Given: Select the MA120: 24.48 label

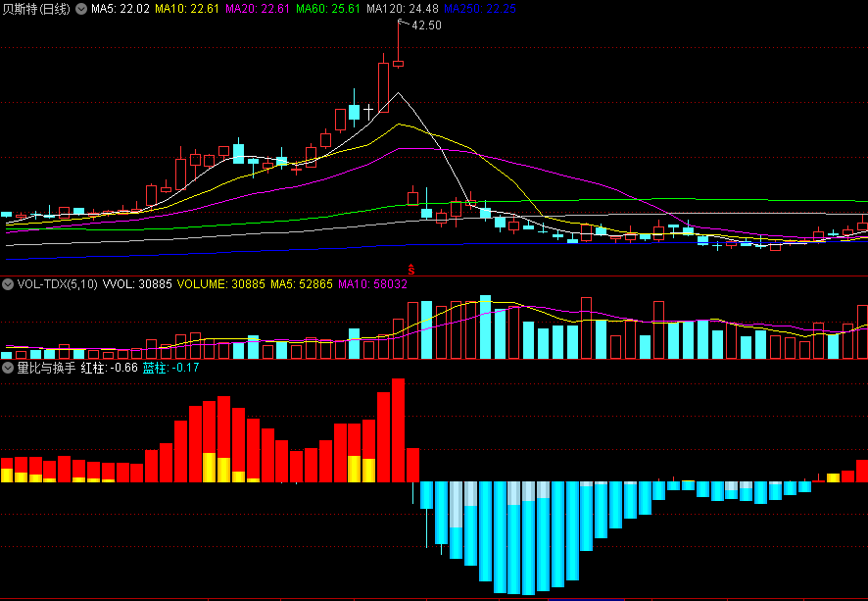Looking at the screenshot, I should [403, 9].
